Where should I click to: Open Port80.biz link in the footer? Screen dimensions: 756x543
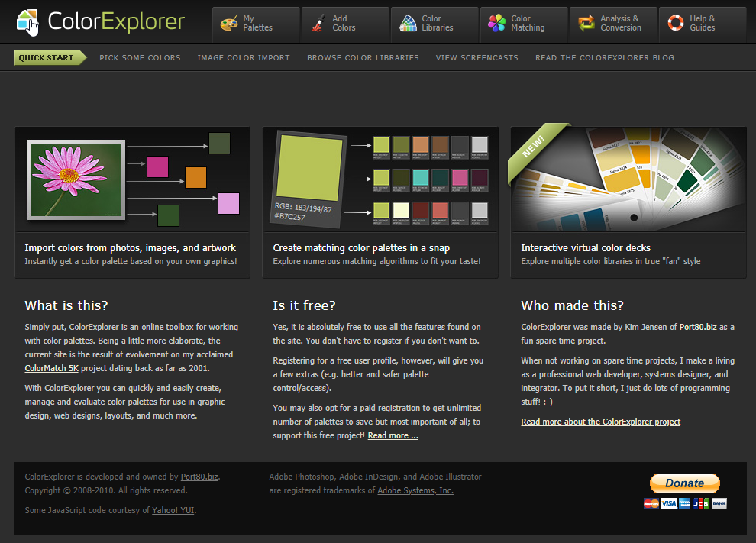point(199,477)
